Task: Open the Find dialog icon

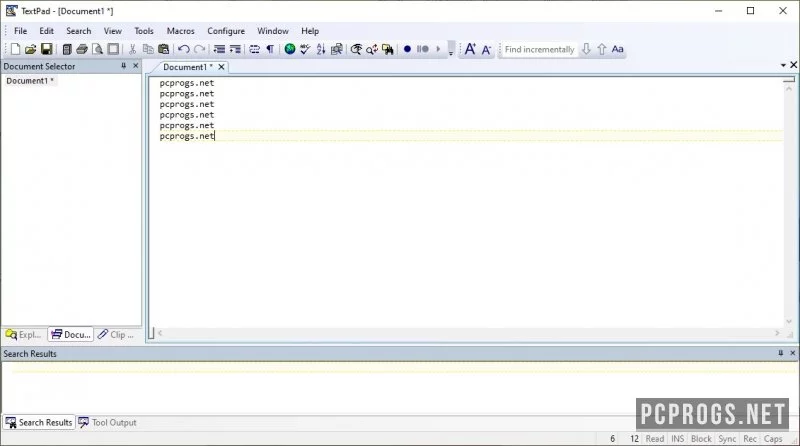Action: [x=356, y=49]
